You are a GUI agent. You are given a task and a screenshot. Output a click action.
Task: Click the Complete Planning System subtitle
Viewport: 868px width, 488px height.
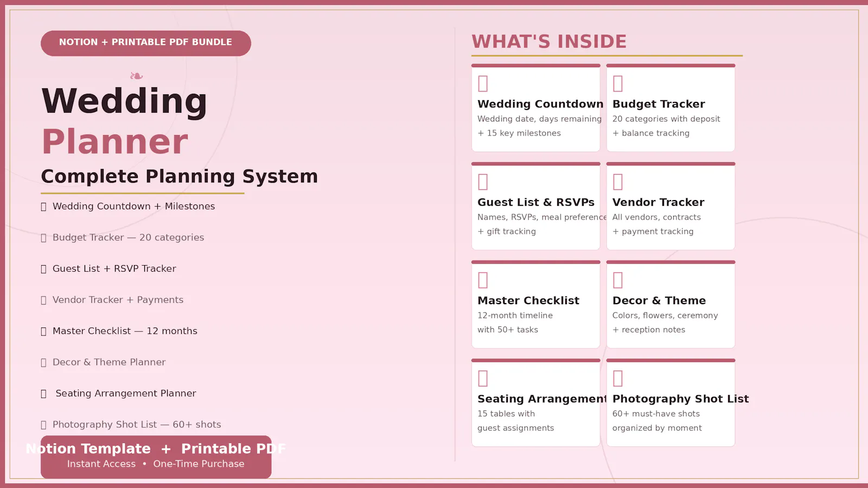180,176
